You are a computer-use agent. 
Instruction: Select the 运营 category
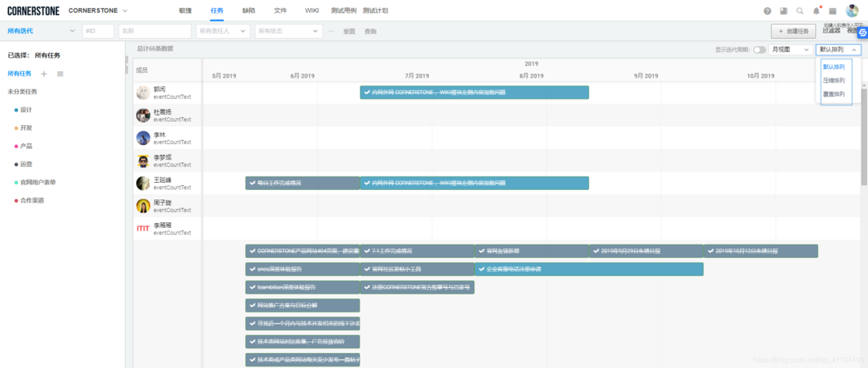tap(26, 164)
